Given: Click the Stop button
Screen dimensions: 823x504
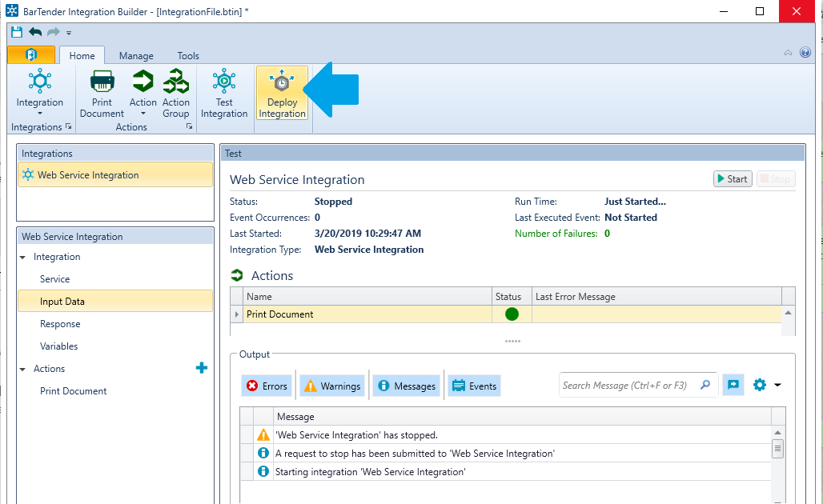Looking at the screenshot, I should coord(776,179).
